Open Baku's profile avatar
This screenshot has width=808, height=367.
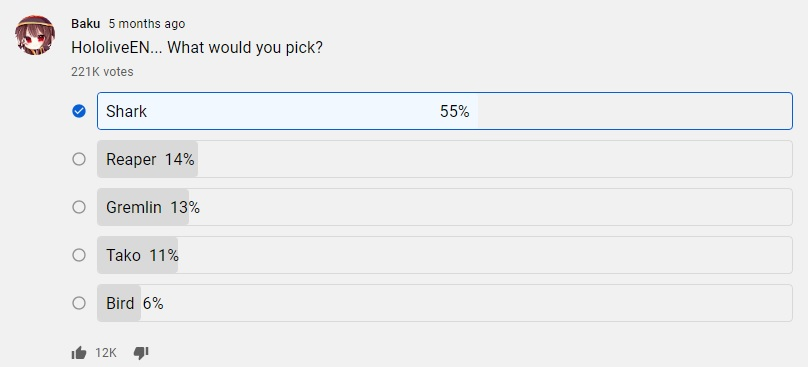tap(35, 35)
